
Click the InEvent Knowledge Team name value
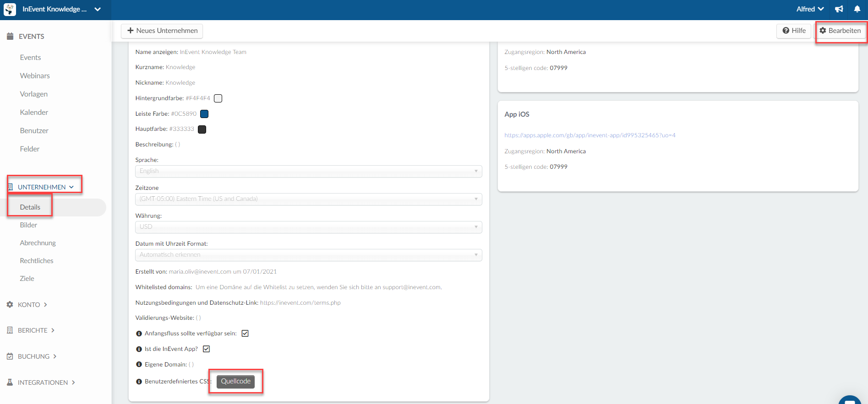(x=213, y=52)
